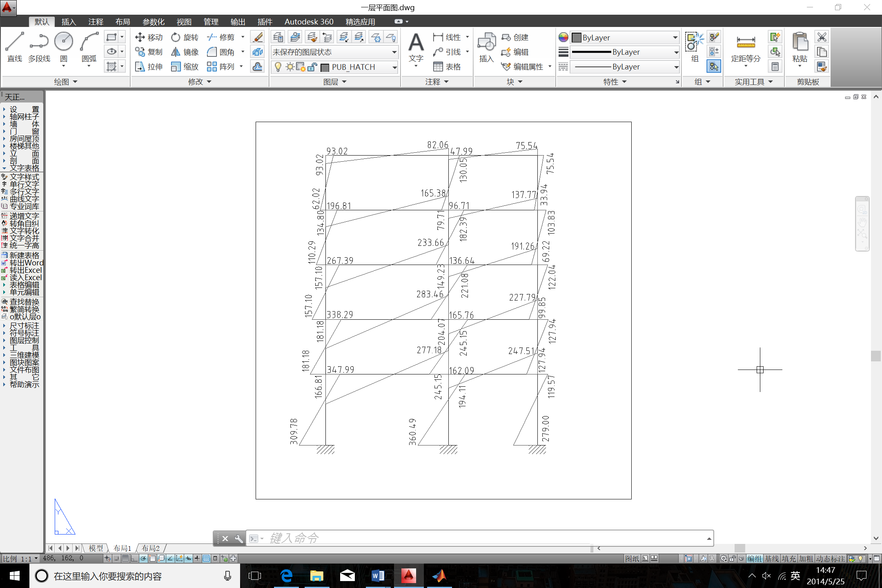Click the 移动 (Move) tool

pyautogui.click(x=149, y=37)
